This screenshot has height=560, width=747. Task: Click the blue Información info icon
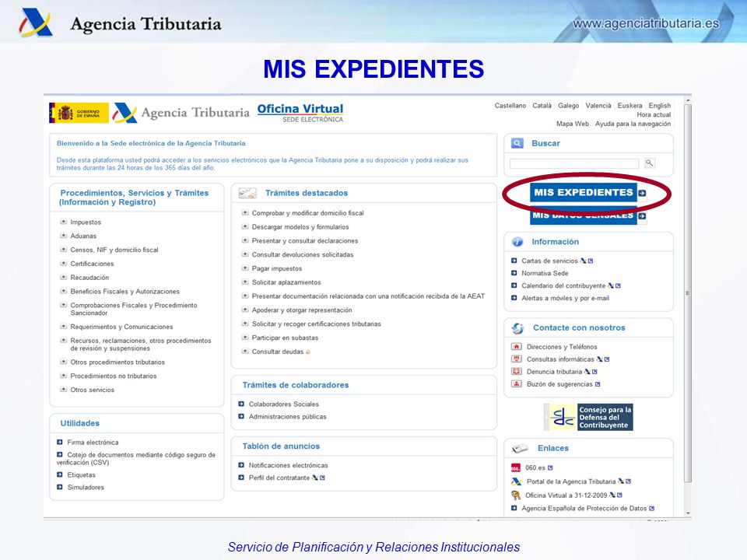point(517,242)
